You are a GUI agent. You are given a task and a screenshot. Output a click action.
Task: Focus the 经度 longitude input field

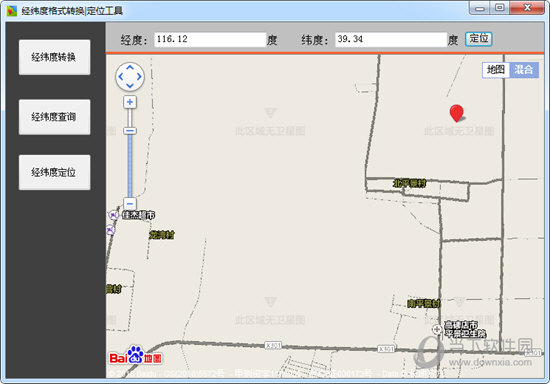pyautogui.click(x=210, y=39)
